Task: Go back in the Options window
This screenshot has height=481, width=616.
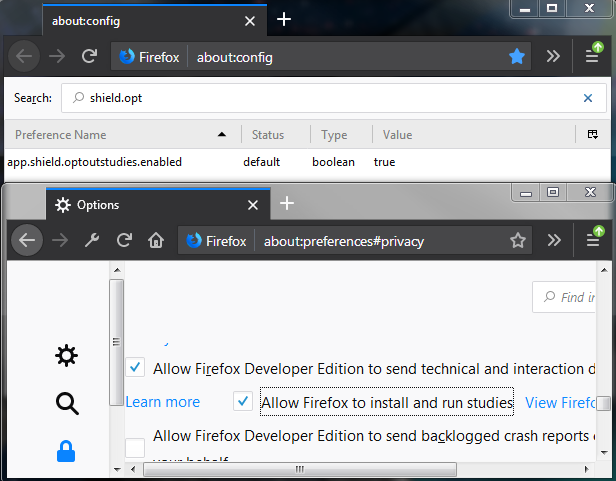Action: pyautogui.click(x=27, y=240)
